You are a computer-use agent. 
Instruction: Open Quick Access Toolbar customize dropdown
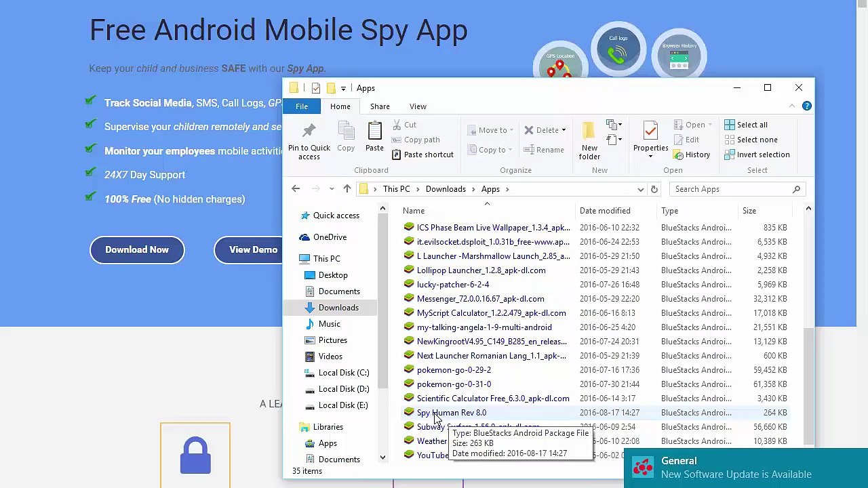[343, 88]
